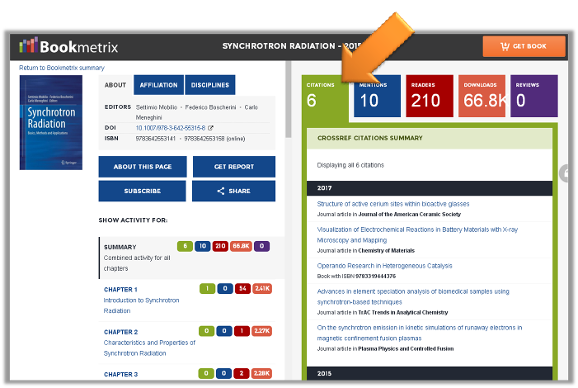578x388 pixels.
Task: Select the Downloads metric tile
Action: [x=482, y=96]
